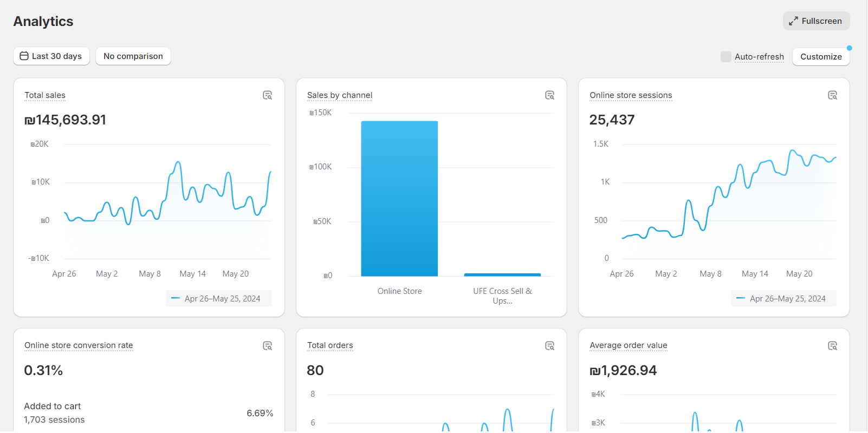This screenshot has height=433, width=868.
Task: Open report icon on Average order value card
Action: 832,346
